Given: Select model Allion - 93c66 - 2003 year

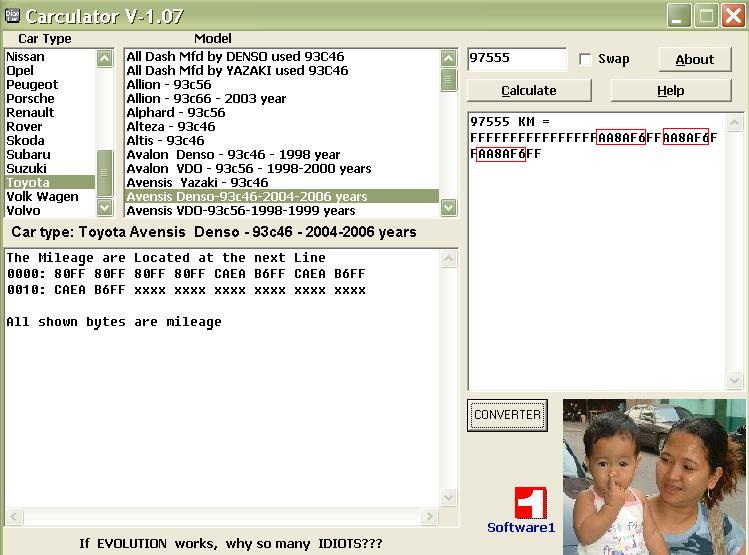Looking at the screenshot, I should (282, 98).
